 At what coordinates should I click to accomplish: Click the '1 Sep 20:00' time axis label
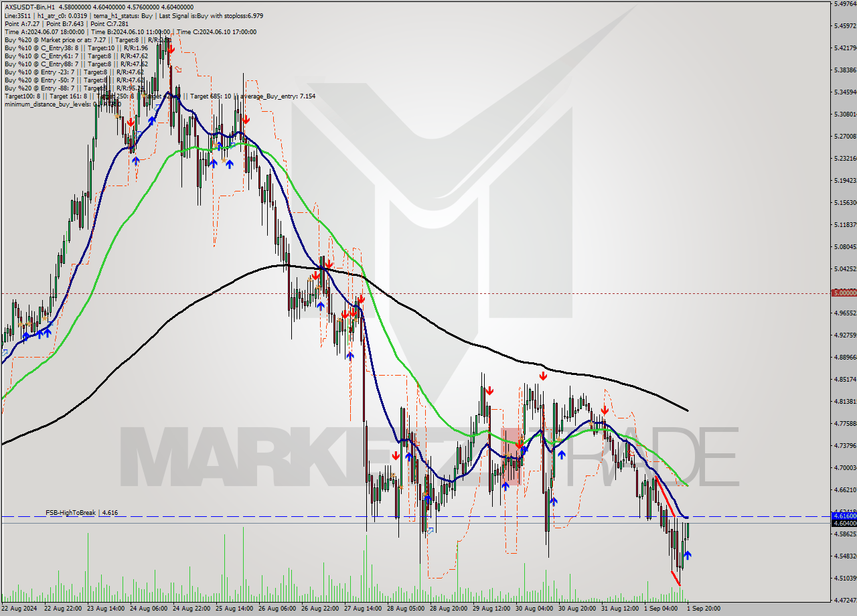(x=704, y=608)
